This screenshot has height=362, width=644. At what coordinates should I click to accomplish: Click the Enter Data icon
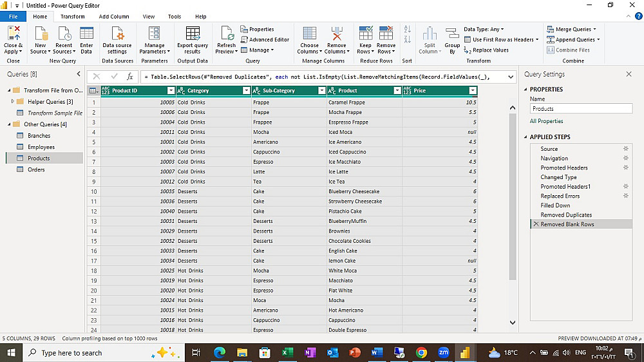point(86,33)
